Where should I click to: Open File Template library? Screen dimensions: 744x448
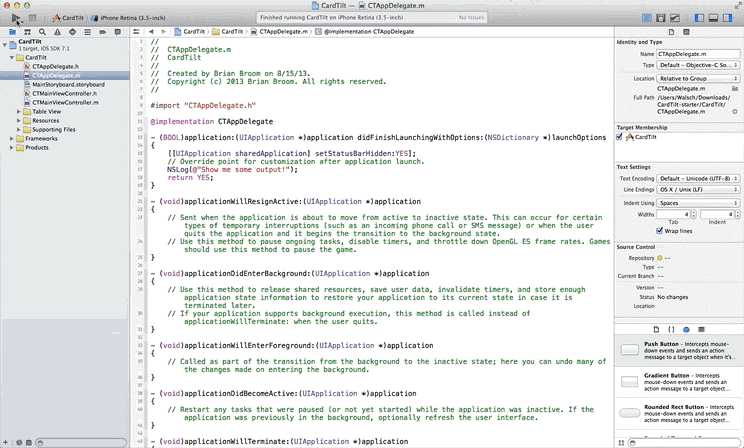[656, 329]
